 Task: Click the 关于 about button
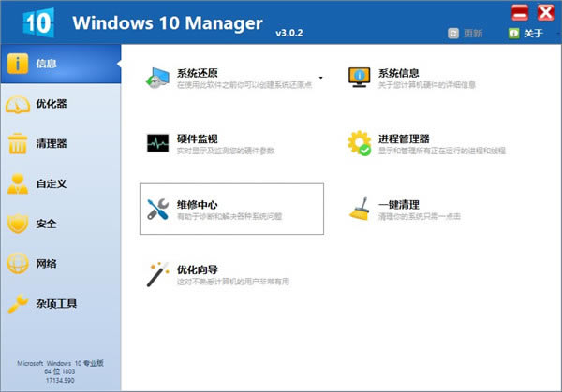525,34
